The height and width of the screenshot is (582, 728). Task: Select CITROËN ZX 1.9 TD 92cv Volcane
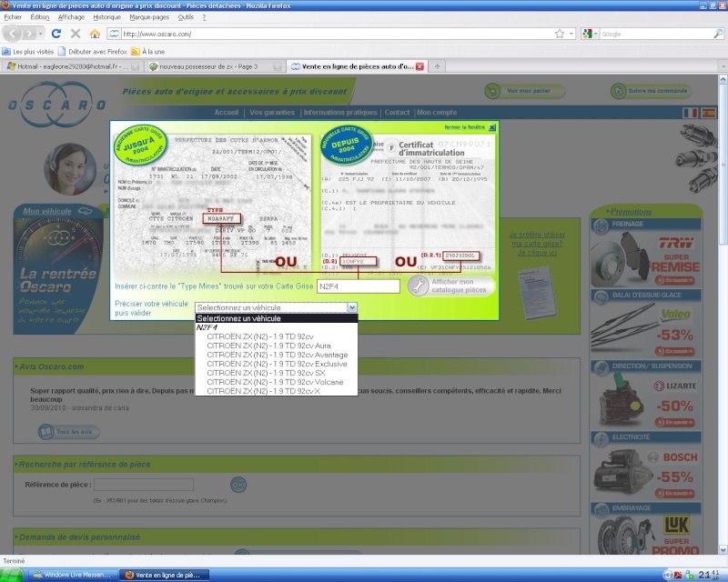(277, 382)
